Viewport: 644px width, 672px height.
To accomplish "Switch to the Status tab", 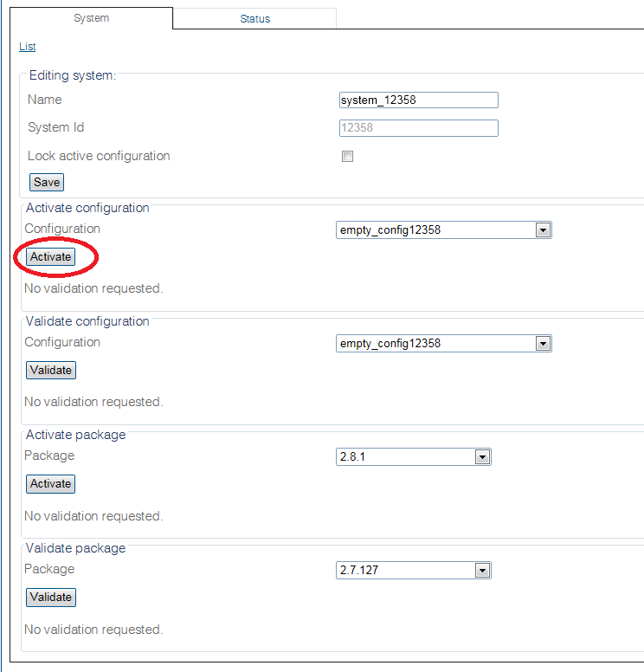I will pyautogui.click(x=254, y=18).
